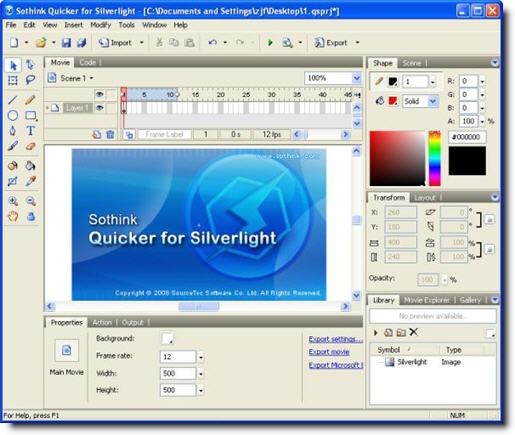Select the Lasso tool
The image size is (515, 435).
(x=30, y=80)
